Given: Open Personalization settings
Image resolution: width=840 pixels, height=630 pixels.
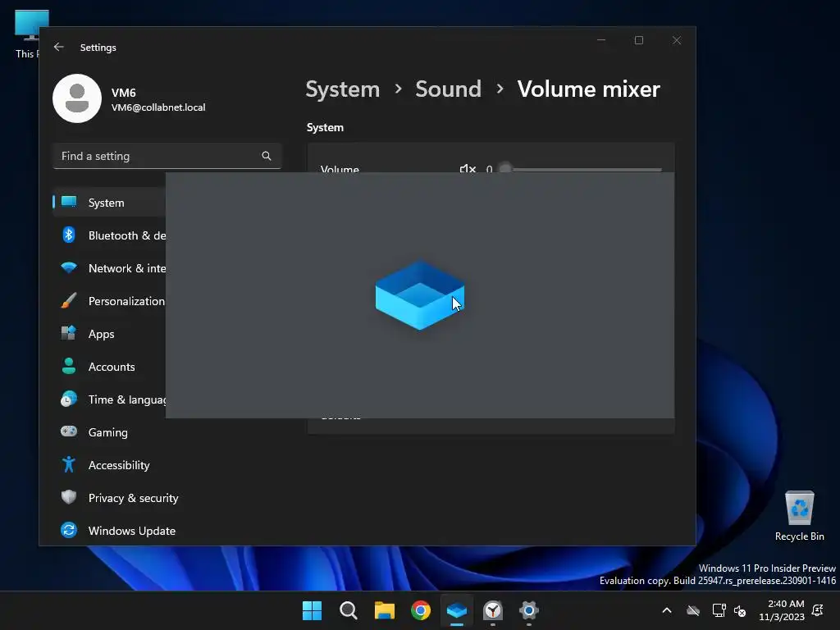Looking at the screenshot, I should click(x=109, y=301).
